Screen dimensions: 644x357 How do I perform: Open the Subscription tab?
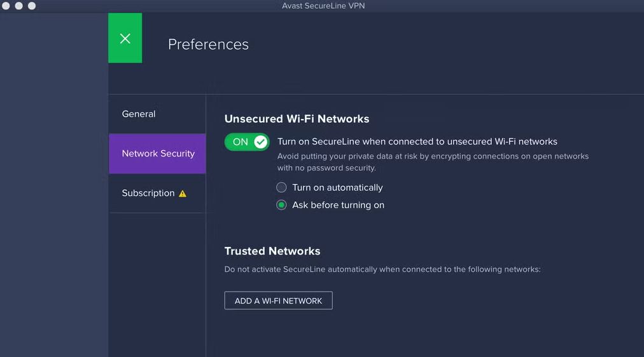coord(157,193)
